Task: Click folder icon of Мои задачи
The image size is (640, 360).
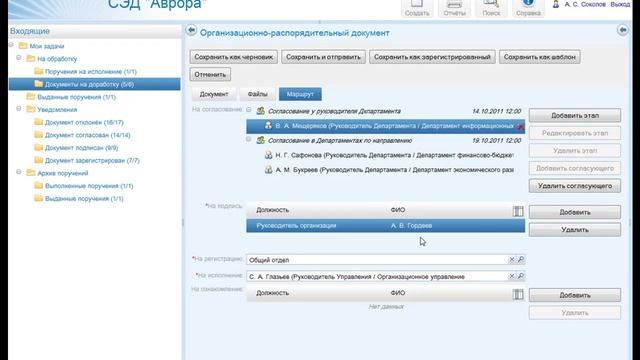Action: coord(23,46)
